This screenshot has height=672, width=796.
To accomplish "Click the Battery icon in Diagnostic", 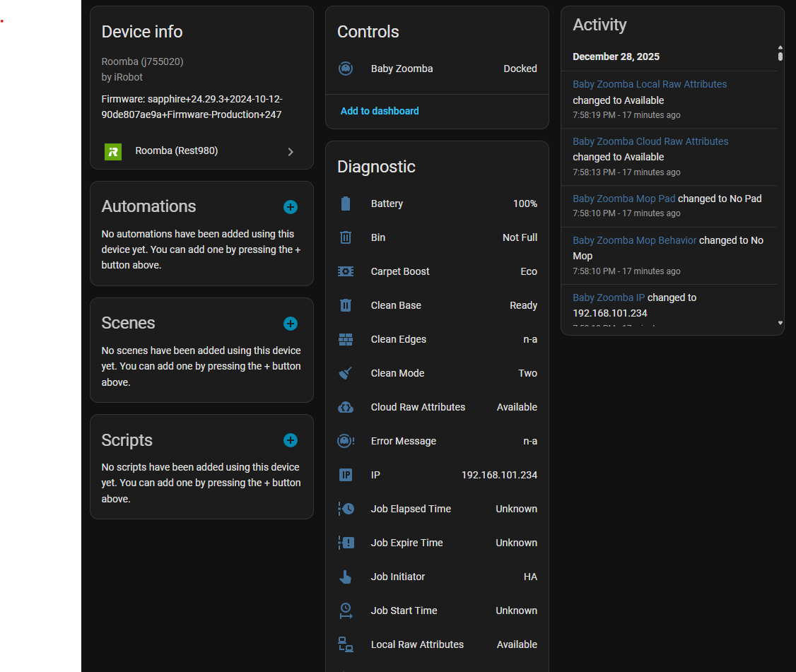I will pyautogui.click(x=346, y=204).
